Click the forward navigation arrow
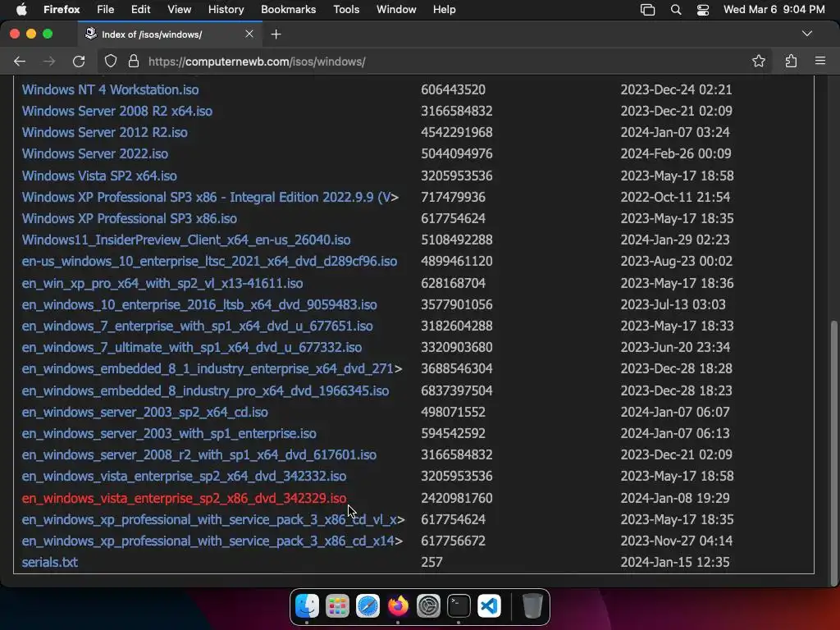Viewport: 840px width, 630px height. (48, 61)
